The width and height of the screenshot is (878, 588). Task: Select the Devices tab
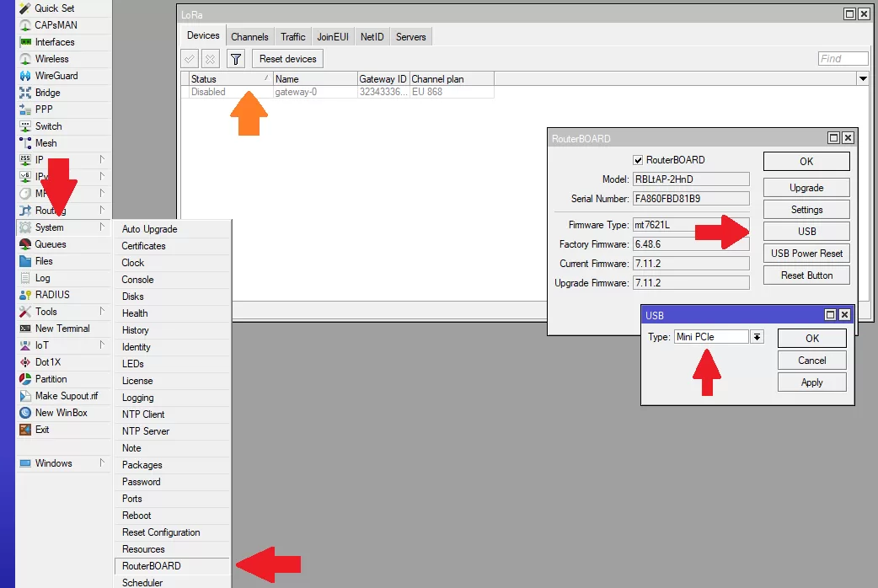click(x=203, y=36)
